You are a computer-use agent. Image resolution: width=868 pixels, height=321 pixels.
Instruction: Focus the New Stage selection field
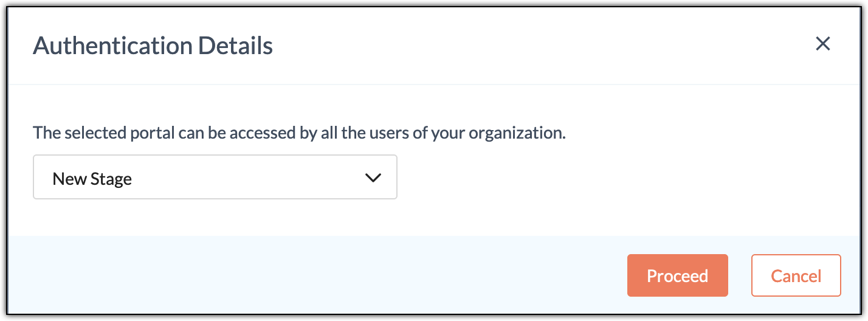point(215,177)
